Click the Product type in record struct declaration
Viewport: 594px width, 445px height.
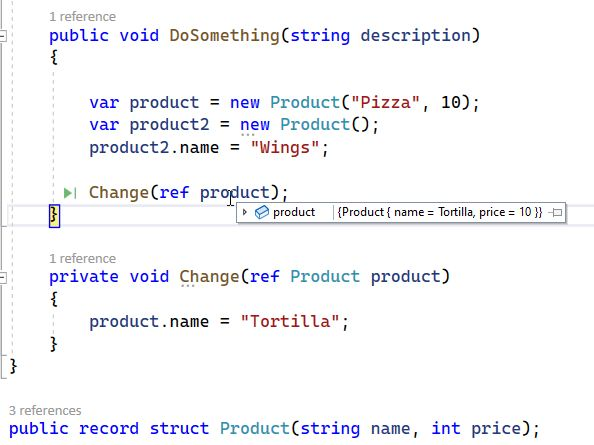coord(255,429)
